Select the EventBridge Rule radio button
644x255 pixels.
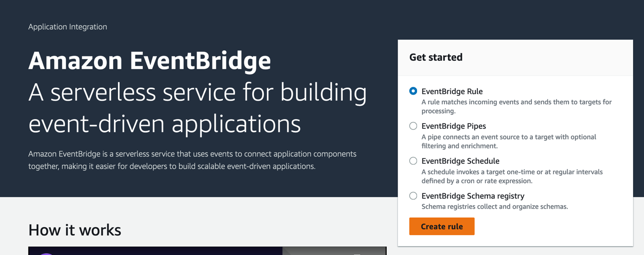tap(413, 91)
